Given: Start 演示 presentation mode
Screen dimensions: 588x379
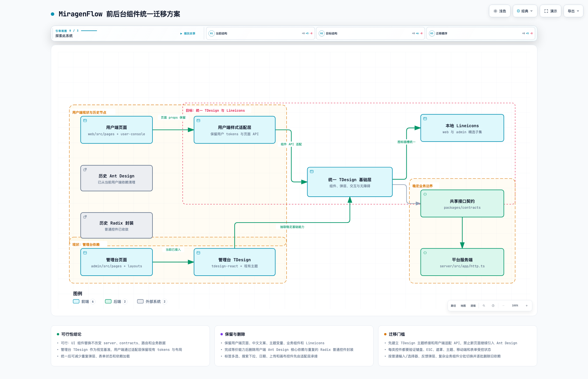Looking at the screenshot, I should click(550, 11).
